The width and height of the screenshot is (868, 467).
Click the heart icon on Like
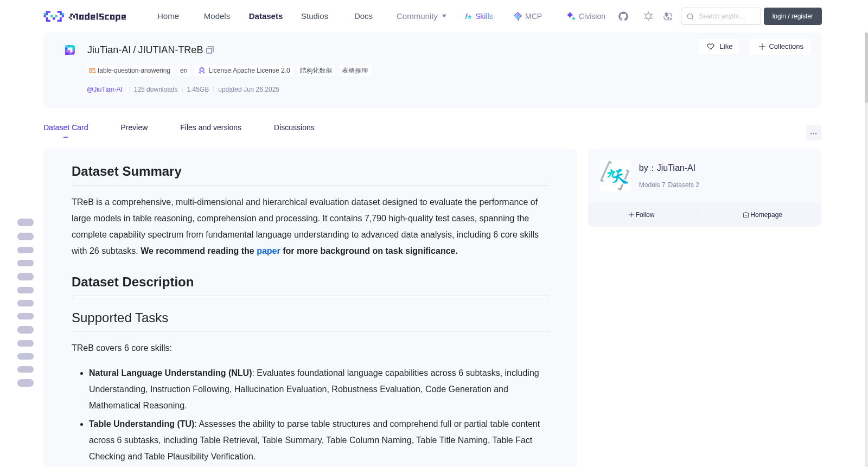pos(711,47)
